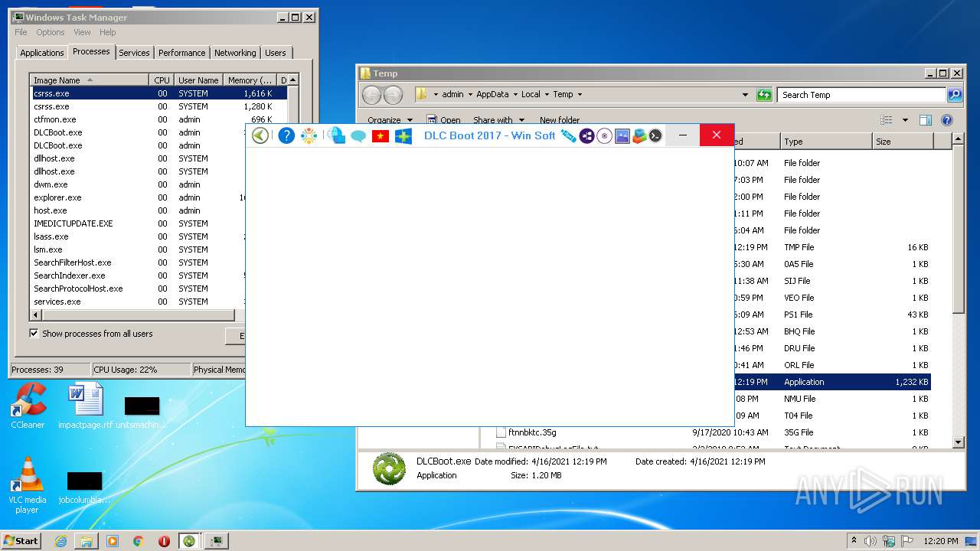Screen dimensions: 980x551
Task: Expand Share with dropdown menu
Action: [x=498, y=120]
